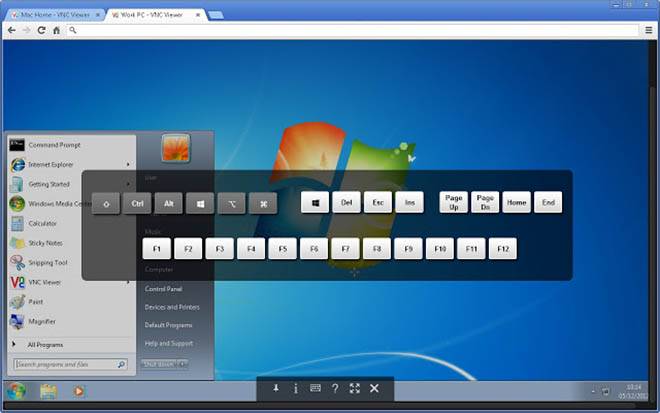This screenshot has width=660, height=413.
Task: Toggle the Mac Command modifier key
Action: click(x=263, y=204)
